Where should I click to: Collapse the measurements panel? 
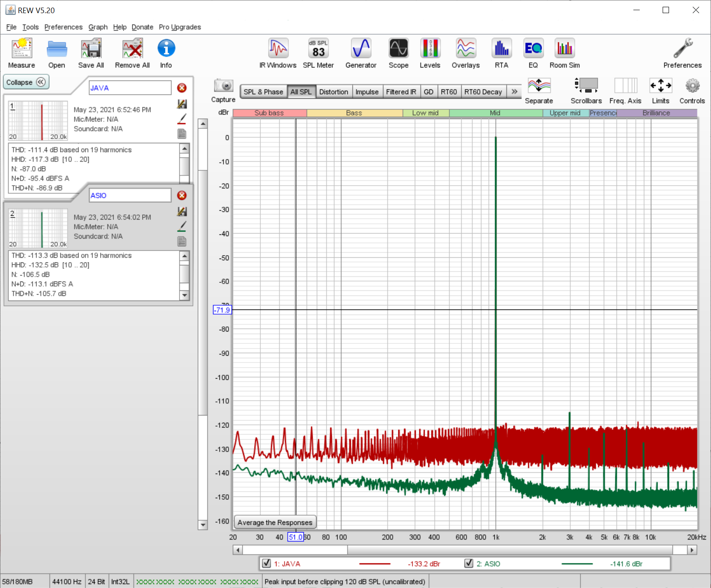tap(26, 82)
